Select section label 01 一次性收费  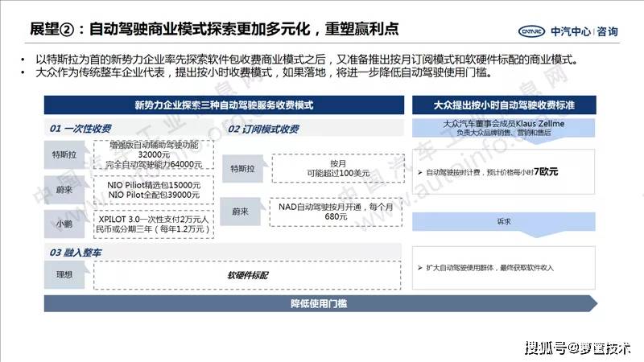pos(80,129)
